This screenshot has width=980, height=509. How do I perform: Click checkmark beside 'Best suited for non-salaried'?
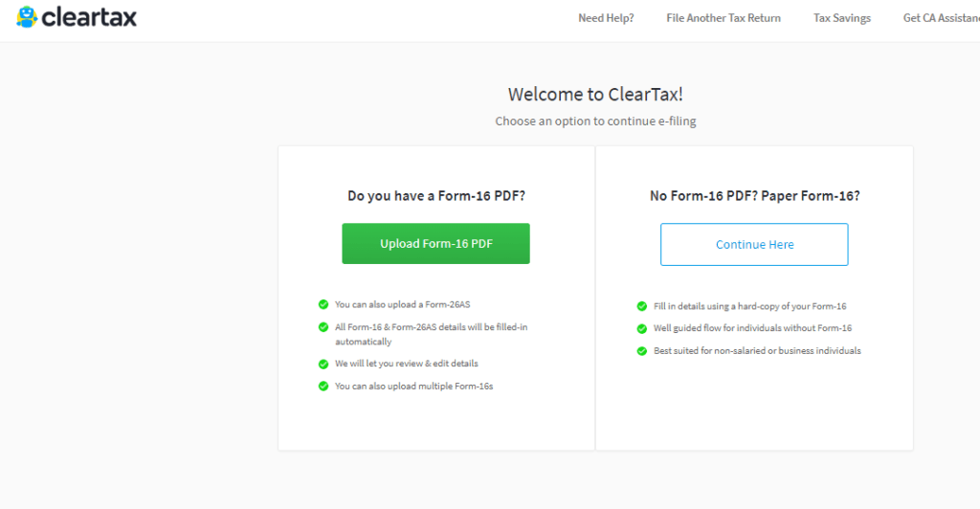pos(642,351)
